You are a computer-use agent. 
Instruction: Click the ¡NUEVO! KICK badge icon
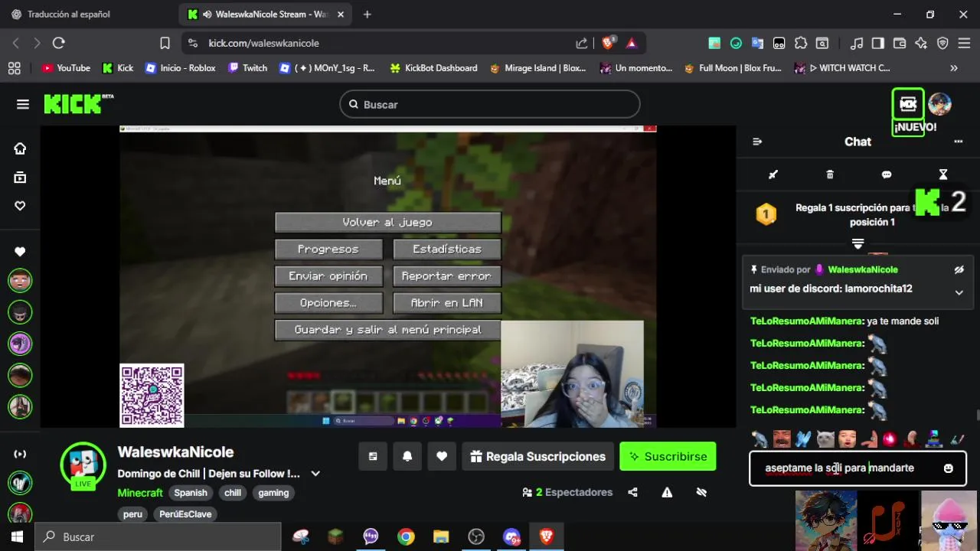[908, 104]
